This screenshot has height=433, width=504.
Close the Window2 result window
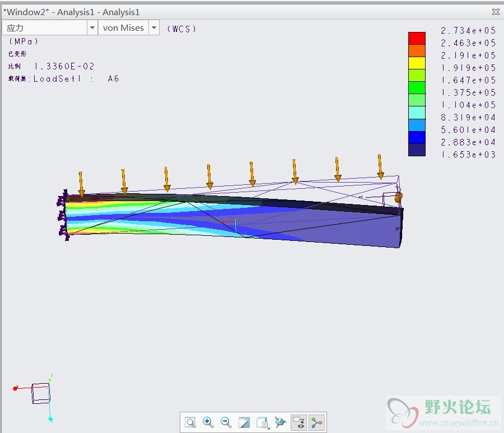[496, 12]
